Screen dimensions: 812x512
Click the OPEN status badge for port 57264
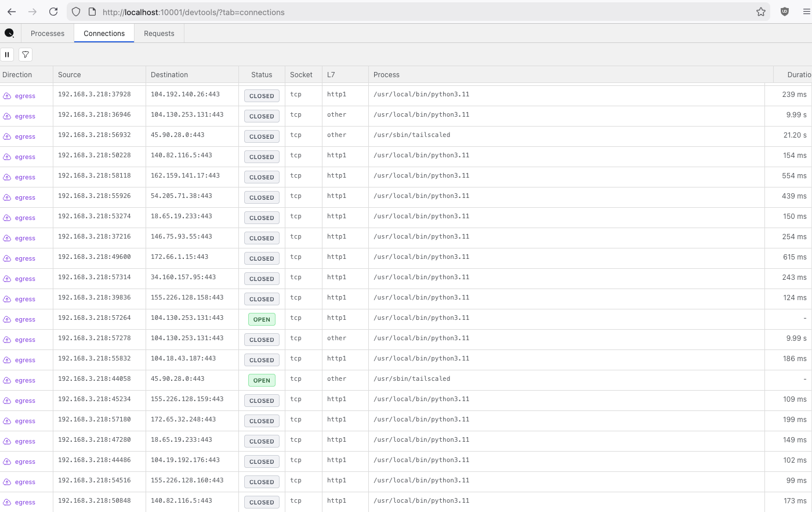262,319
